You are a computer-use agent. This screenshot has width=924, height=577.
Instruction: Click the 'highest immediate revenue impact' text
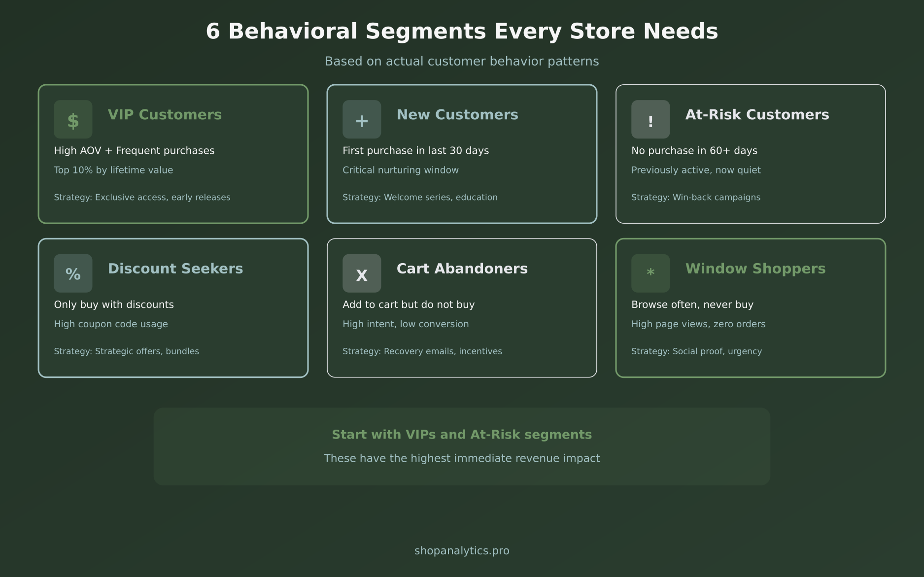[462, 458]
